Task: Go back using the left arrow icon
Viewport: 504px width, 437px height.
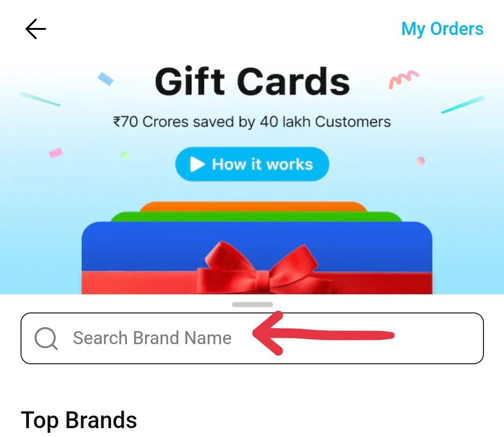Action: tap(35, 29)
